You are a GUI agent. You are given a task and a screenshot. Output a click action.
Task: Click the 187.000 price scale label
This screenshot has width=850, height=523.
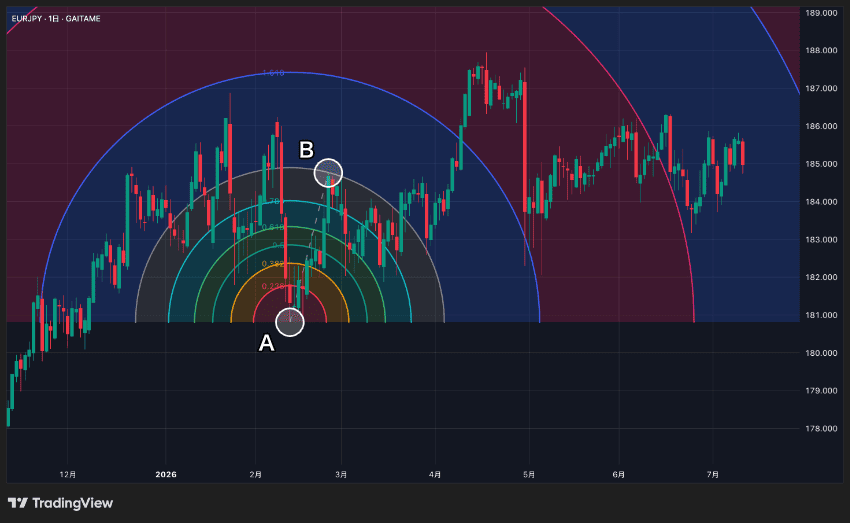pos(821,88)
